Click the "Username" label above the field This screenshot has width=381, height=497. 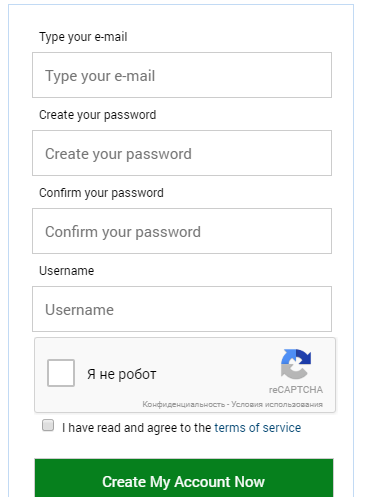(x=67, y=271)
